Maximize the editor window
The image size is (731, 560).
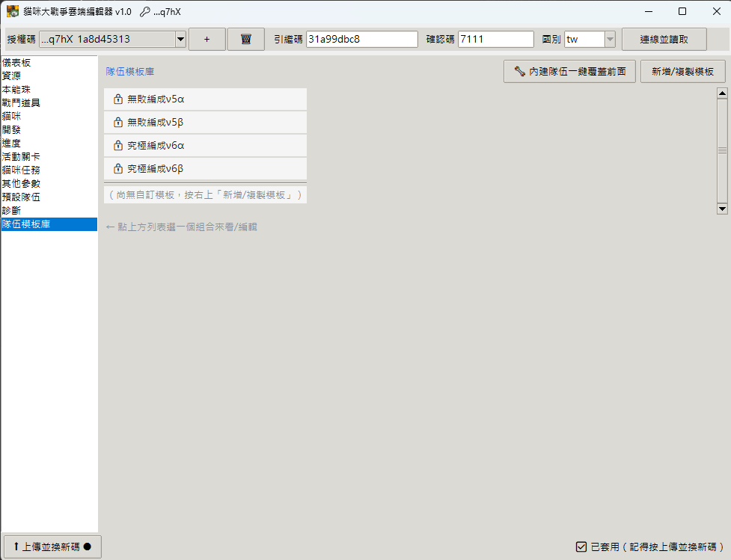coord(682,11)
